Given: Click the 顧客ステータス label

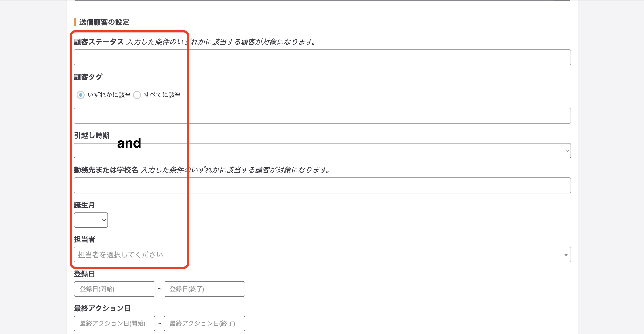Looking at the screenshot, I should pos(99,42).
